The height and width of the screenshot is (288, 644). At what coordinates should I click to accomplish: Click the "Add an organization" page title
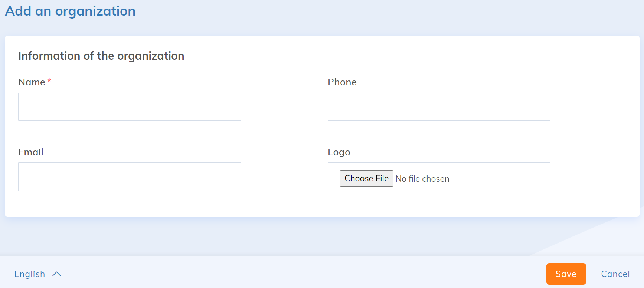[70, 11]
